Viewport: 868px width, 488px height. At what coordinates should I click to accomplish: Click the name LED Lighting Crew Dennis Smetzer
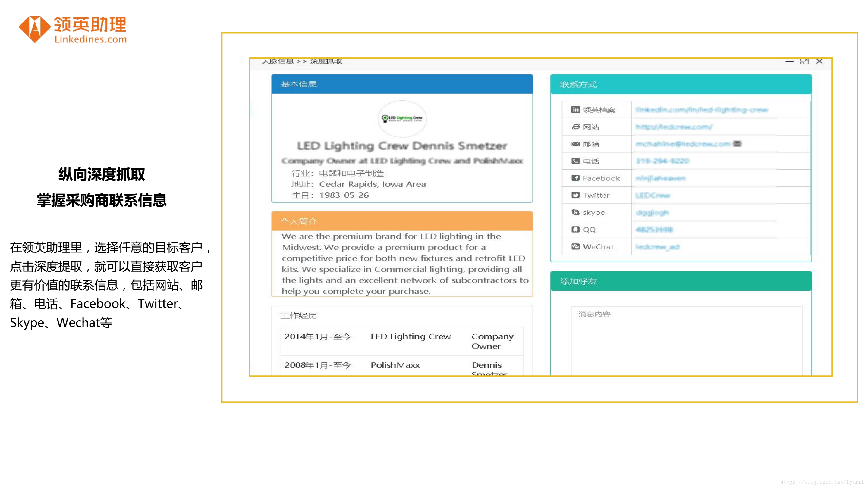click(402, 146)
